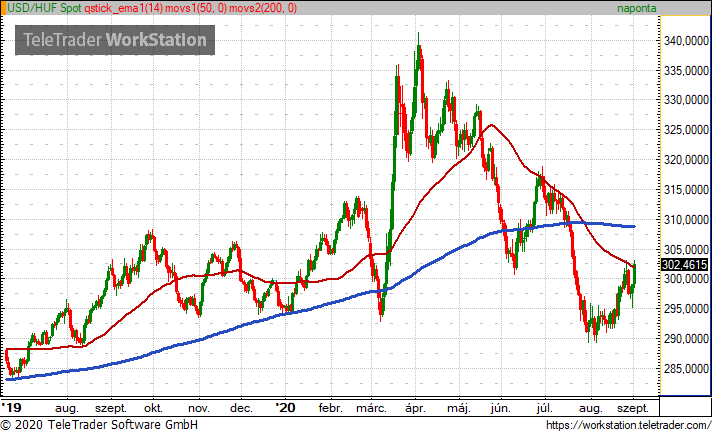Click the '© 2020 TeleTrader Software GmbH' copyright text
The height and width of the screenshot is (434, 712).
click(x=99, y=424)
